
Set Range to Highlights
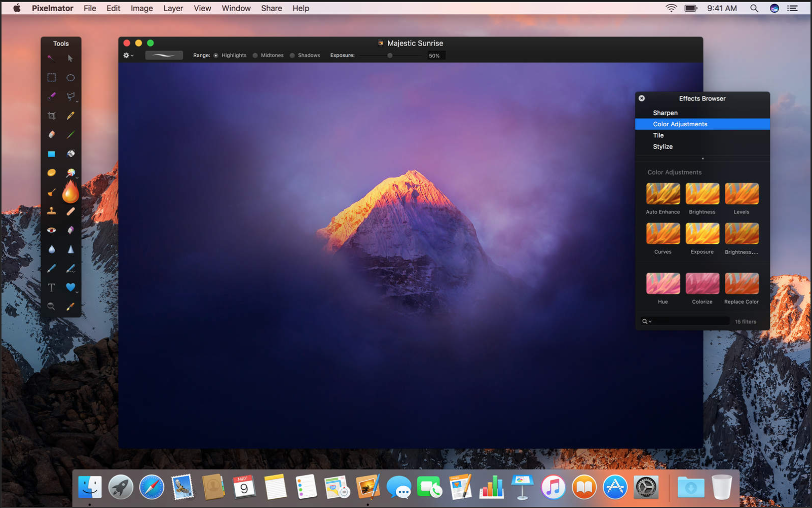(x=216, y=56)
